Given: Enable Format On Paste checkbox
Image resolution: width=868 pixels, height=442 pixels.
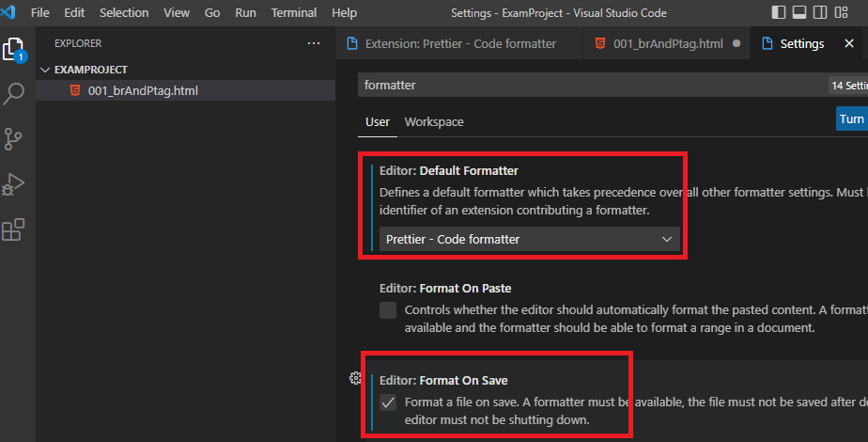Looking at the screenshot, I should coord(388,310).
